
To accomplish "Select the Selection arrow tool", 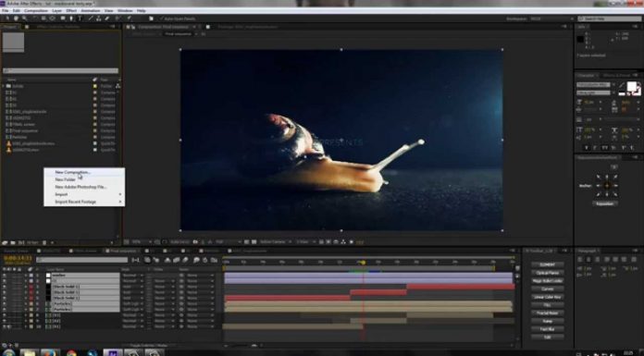I will [7, 18].
